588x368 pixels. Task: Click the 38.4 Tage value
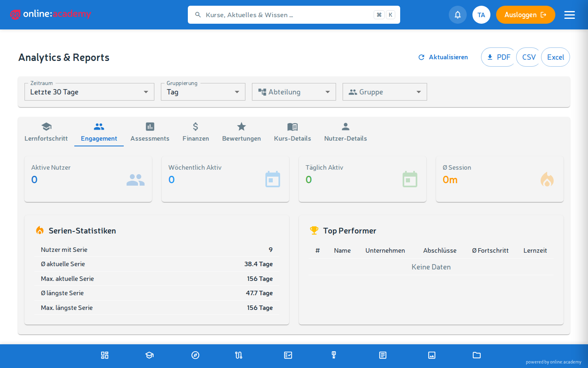click(258, 264)
